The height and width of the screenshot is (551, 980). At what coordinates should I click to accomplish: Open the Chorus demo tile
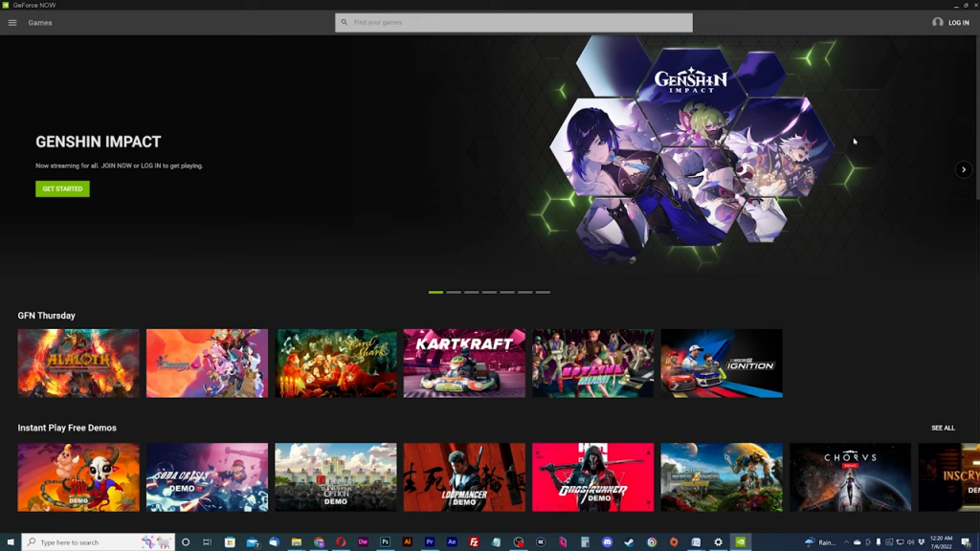click(x=850, y=477)
